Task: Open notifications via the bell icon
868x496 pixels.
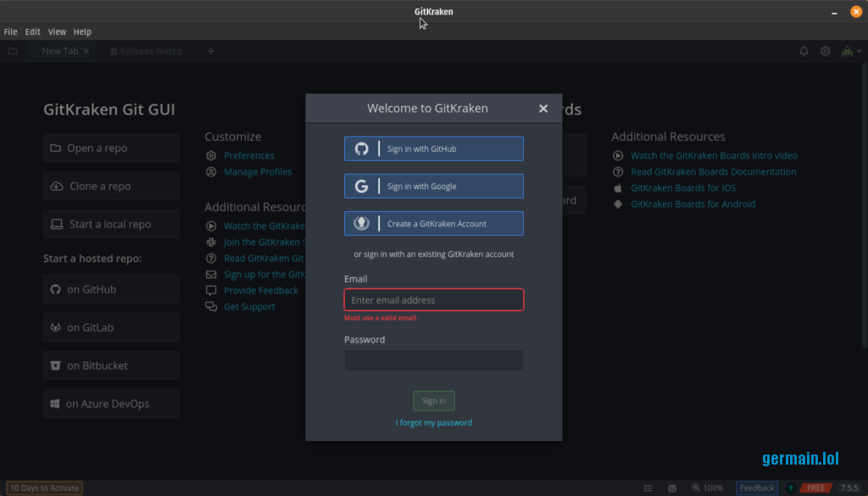Action: click(x=804, y=51)
